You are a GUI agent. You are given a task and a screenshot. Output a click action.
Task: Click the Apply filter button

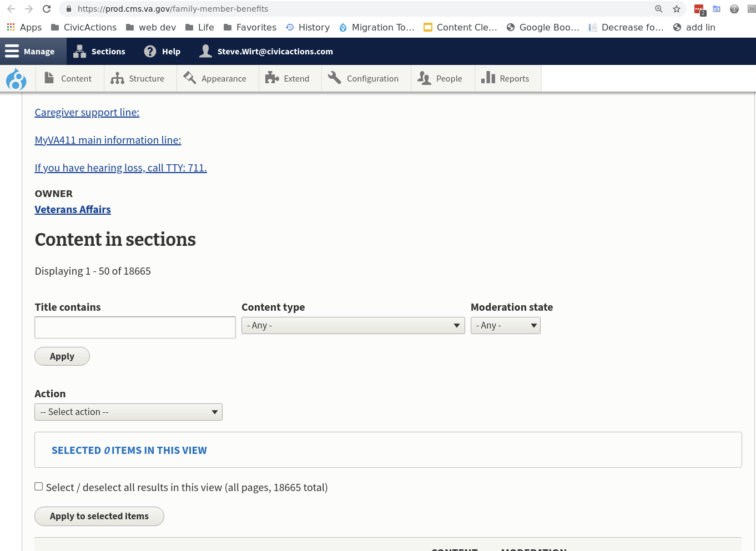click(62, 356)
